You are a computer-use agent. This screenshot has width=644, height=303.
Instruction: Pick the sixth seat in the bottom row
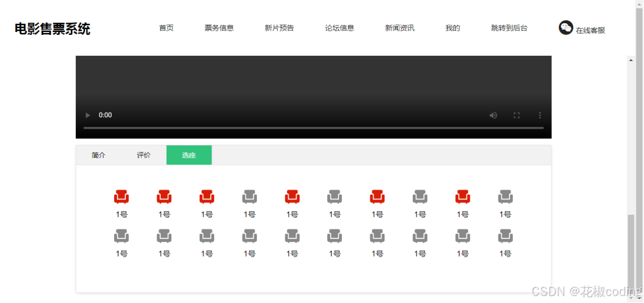tap(335, 236)
